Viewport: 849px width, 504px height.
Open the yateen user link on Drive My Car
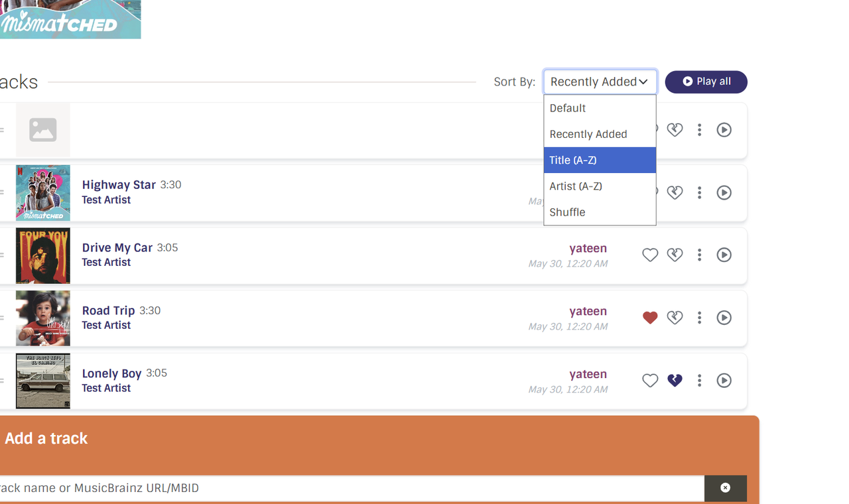point(588,248)
